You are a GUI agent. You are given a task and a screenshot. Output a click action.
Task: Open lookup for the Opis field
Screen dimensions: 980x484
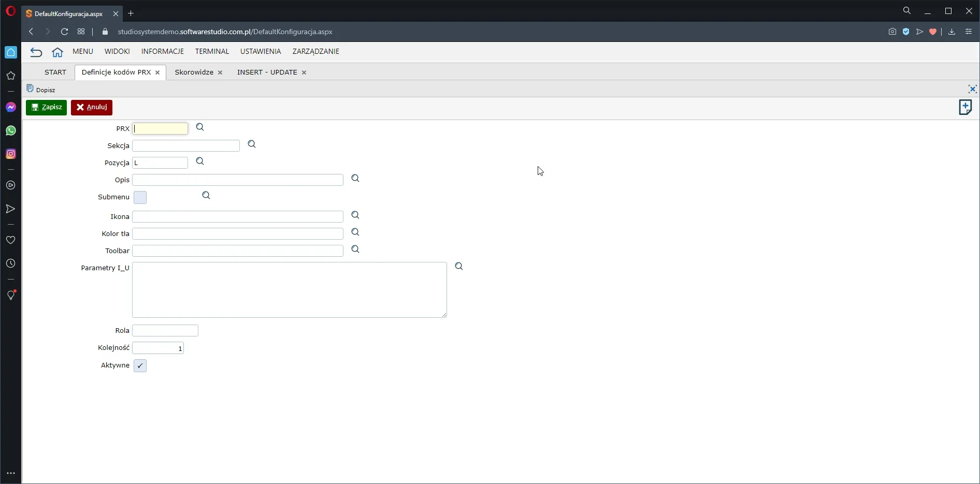point(355,179)
